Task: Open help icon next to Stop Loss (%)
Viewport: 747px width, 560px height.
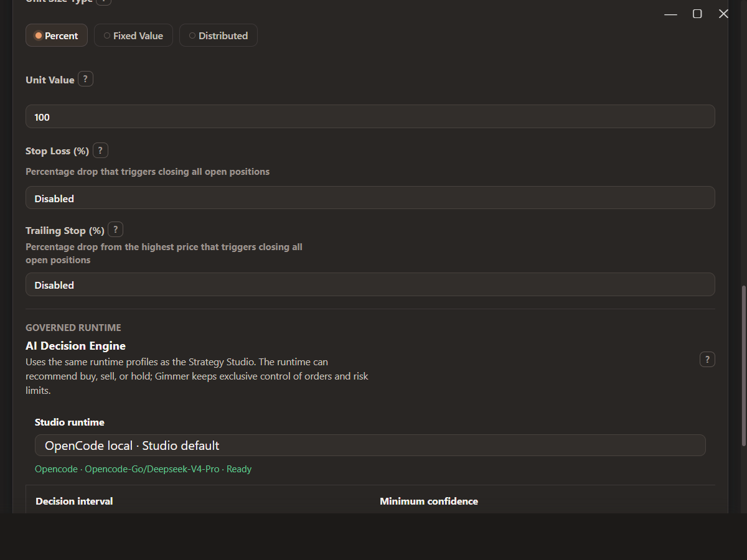Action: point(100,151)
